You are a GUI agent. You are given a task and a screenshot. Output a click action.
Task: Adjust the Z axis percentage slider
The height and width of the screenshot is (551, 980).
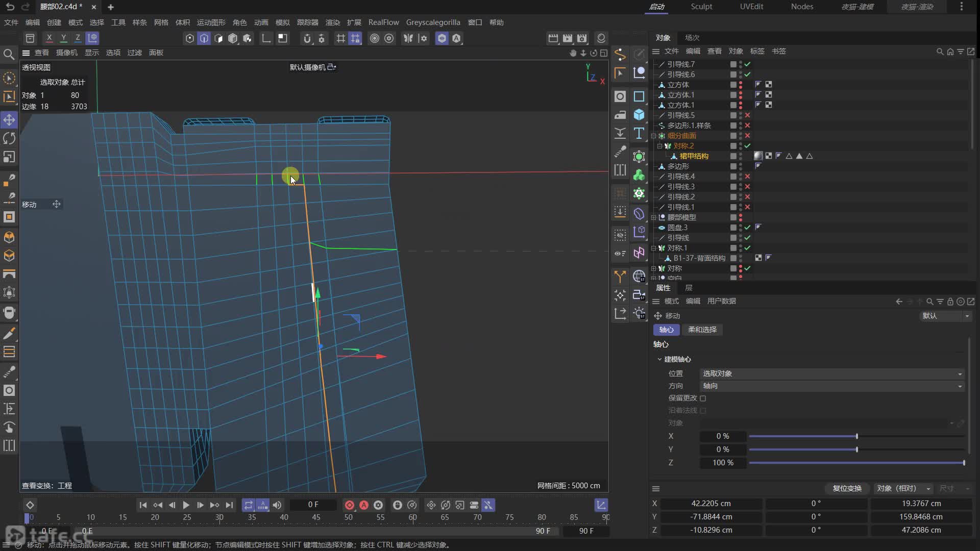point(856,463)
